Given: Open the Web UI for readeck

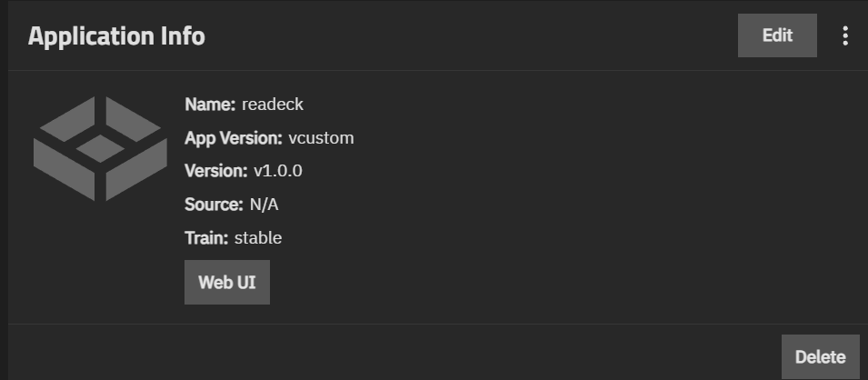Looking at the screenshot, I should (227, 282).
